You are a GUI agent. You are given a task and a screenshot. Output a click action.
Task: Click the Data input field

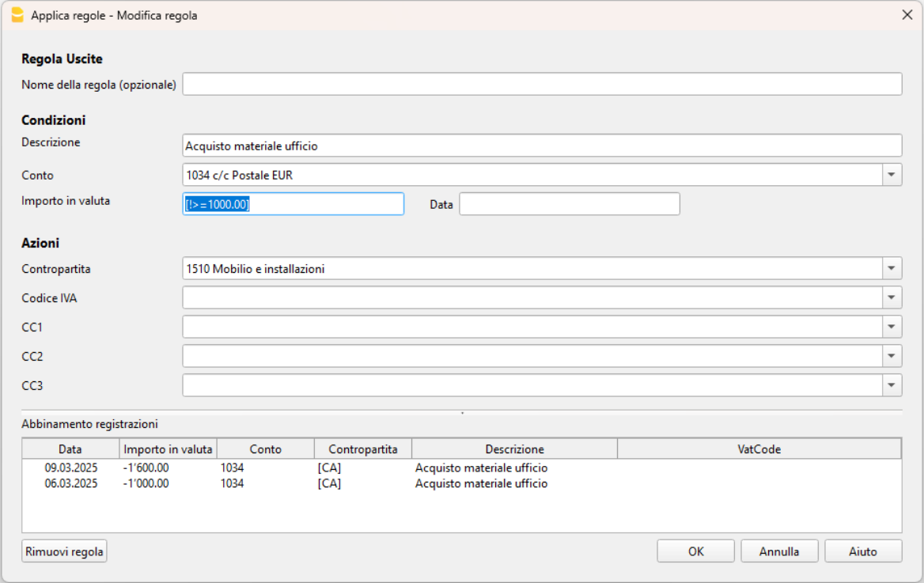[569, 204]
